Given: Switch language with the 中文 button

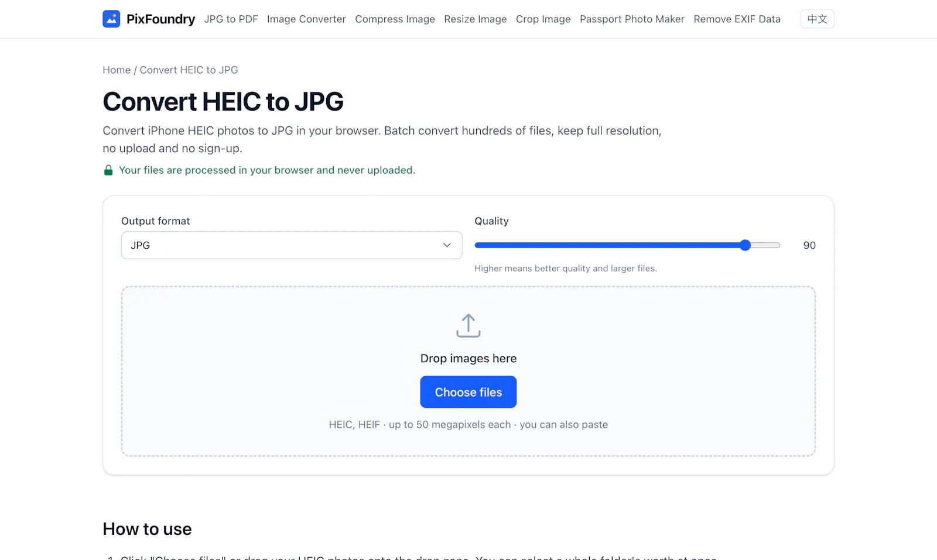Looking at the screenshot, I should [817, 19].
